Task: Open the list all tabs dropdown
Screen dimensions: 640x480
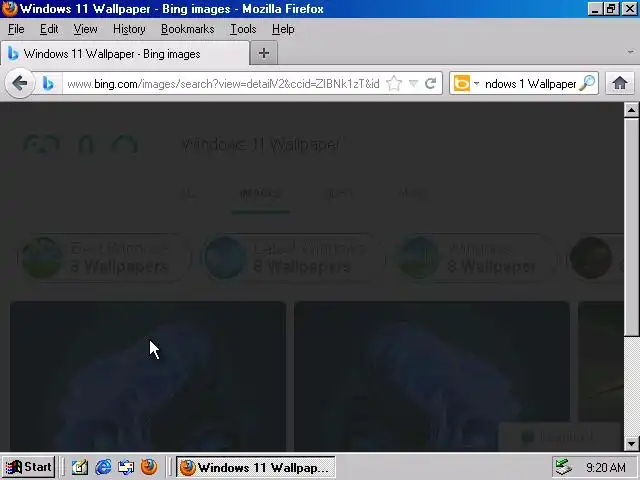Action: 631,52
